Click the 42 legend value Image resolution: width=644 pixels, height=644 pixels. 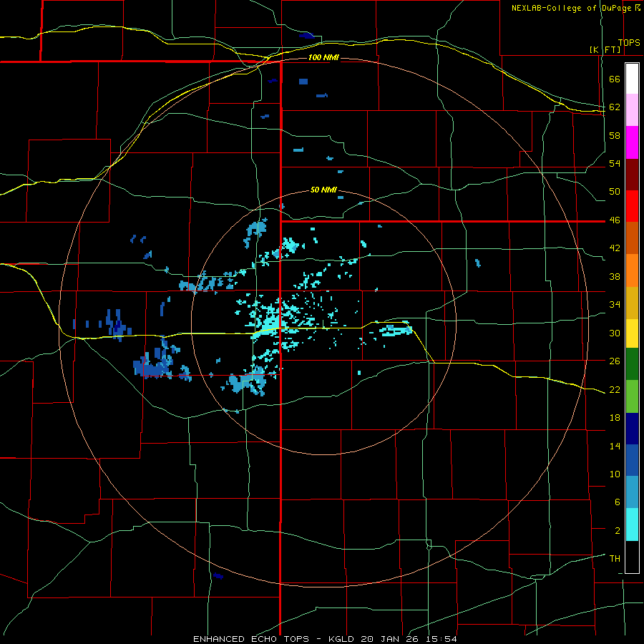coord(615,248)
